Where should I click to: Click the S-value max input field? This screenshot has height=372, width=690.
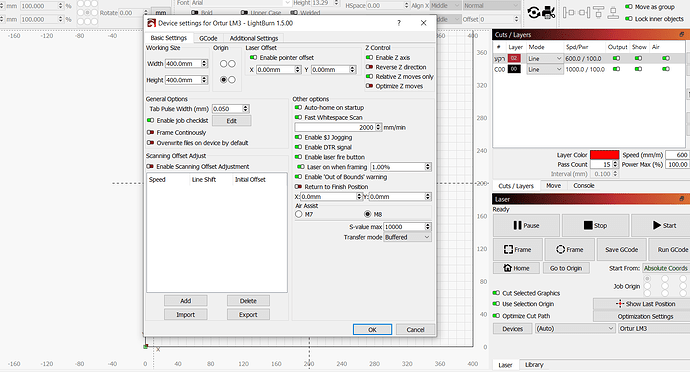[x=404, y=227]
